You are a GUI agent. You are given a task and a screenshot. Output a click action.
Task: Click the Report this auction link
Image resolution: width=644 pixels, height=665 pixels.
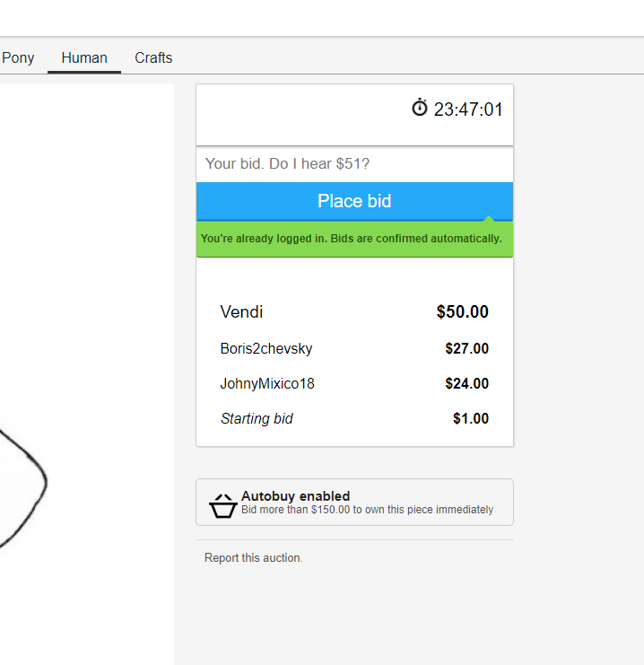(x=254, y=558)
